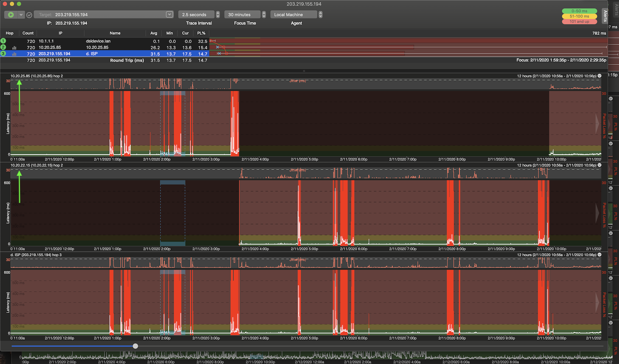Click the Avg column header

[154, 33]
